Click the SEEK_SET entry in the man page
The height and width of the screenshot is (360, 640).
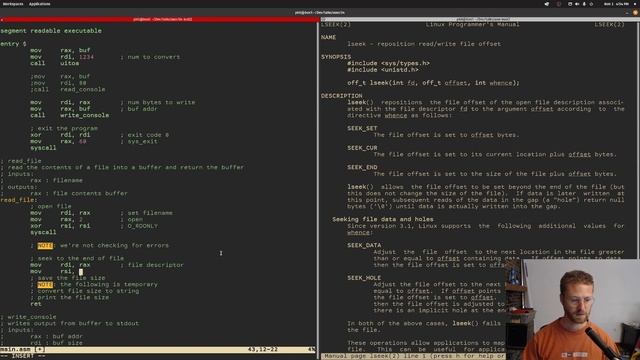coord(362,128)
